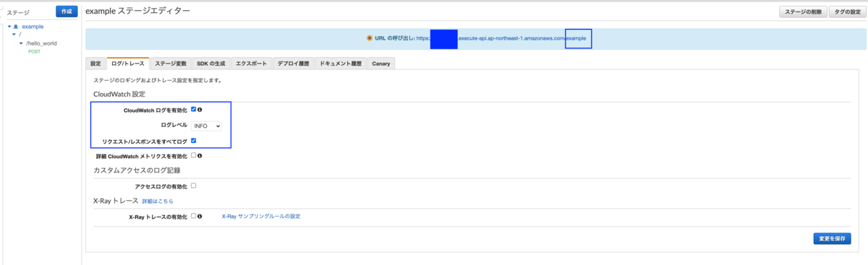This screenshot has width=868, height=265.
Task: Open the SDK の生成 tab
Action: 211,64
